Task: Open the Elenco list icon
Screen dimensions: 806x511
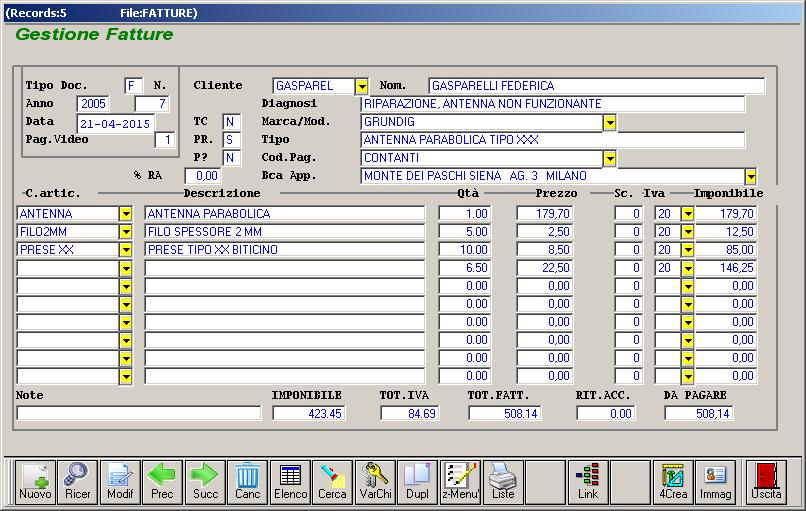Action: click(x=290, y=481)
